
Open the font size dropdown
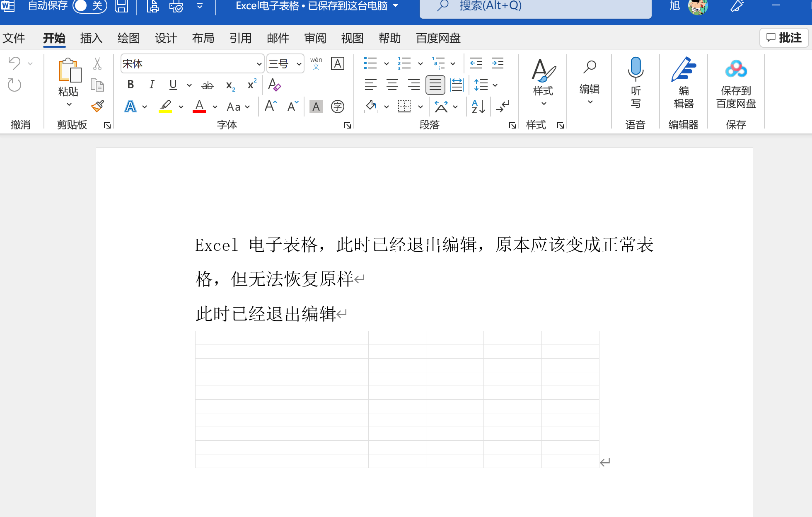[299, 64]
